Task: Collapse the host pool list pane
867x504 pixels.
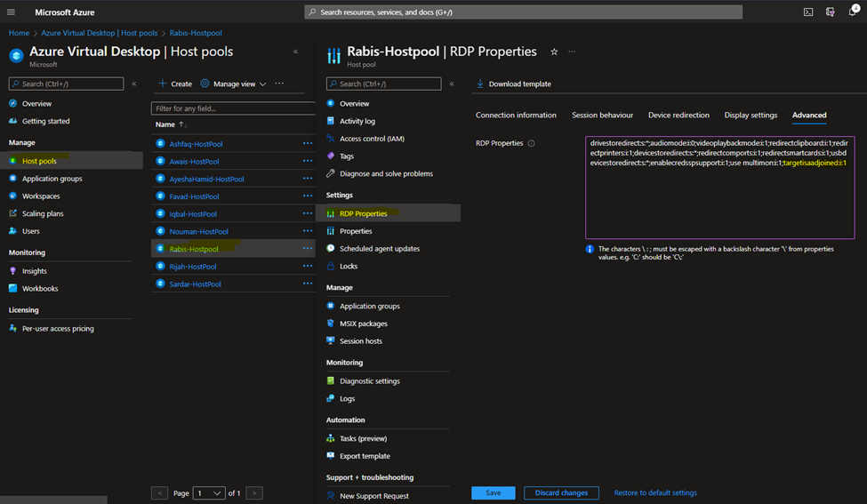Action: [x=296, y=52]
